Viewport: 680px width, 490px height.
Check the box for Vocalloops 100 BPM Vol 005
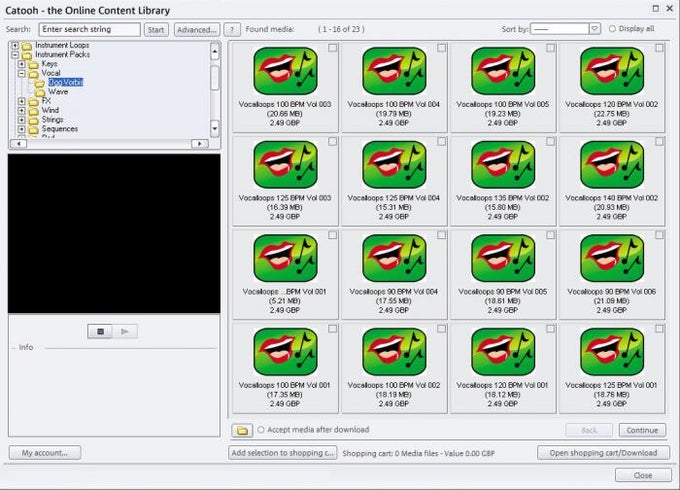coord(550,48)
